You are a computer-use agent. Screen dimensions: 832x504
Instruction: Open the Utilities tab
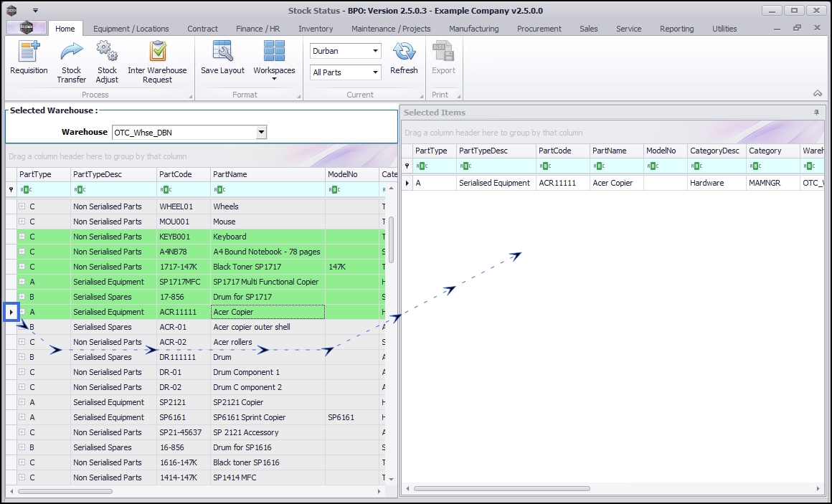pyautogui.click(x=724, y=29)
